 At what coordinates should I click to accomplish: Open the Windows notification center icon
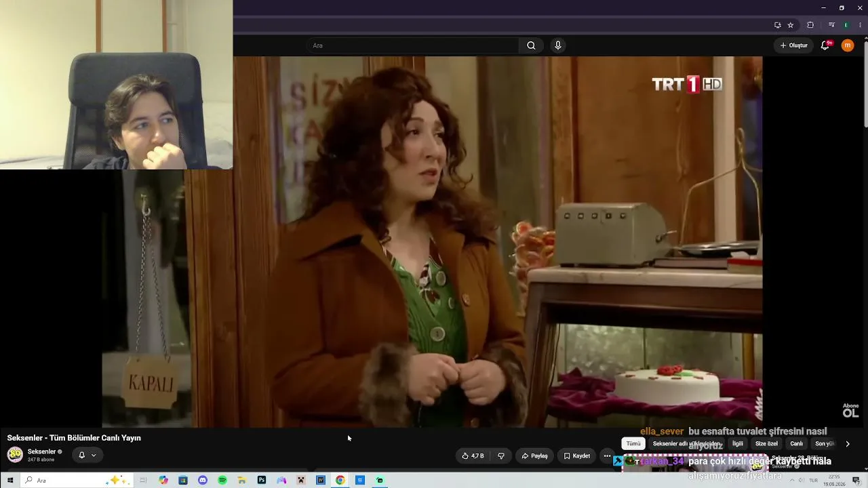tap(856, 481)
